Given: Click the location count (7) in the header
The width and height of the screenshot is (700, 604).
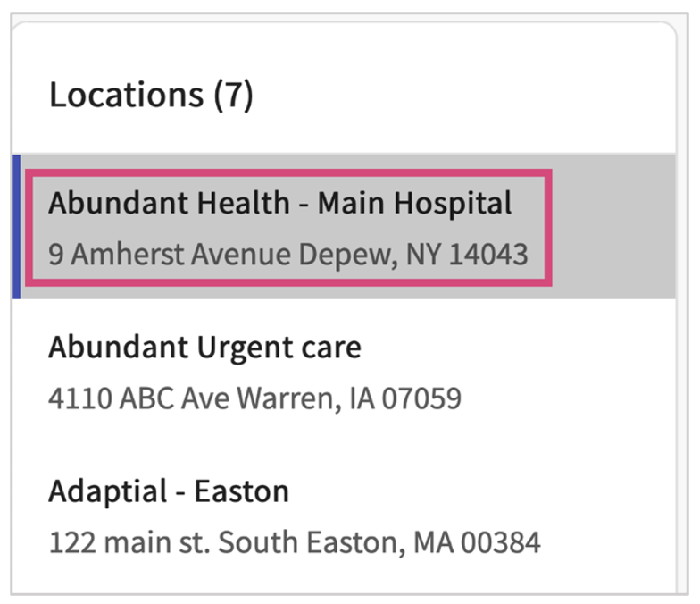Looking at the screenshot, I should 233,94.
